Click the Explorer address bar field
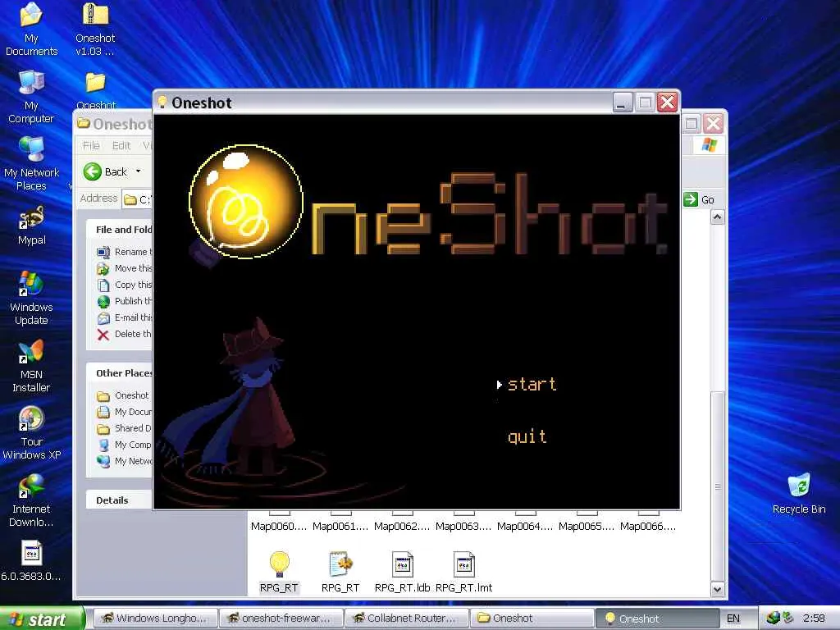Screen dimensions: 840x630 pyautogui.click(x=137, y=199)
